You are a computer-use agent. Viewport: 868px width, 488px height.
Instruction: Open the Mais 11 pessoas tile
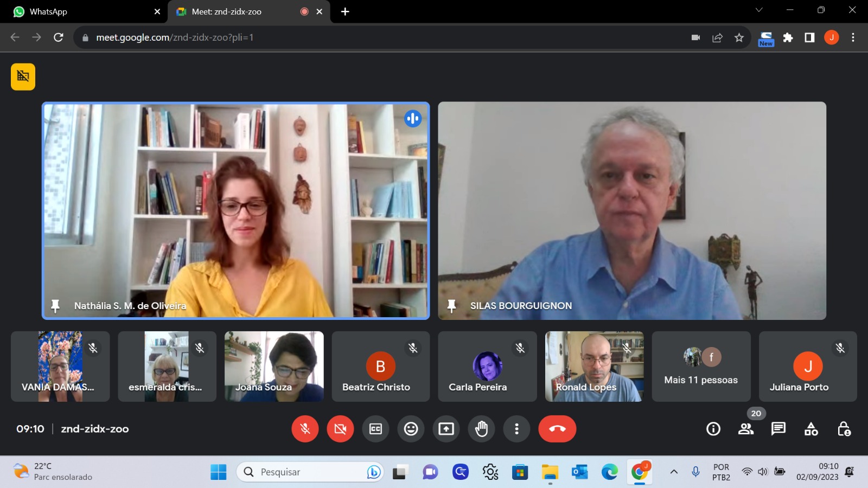coord(701,367)
